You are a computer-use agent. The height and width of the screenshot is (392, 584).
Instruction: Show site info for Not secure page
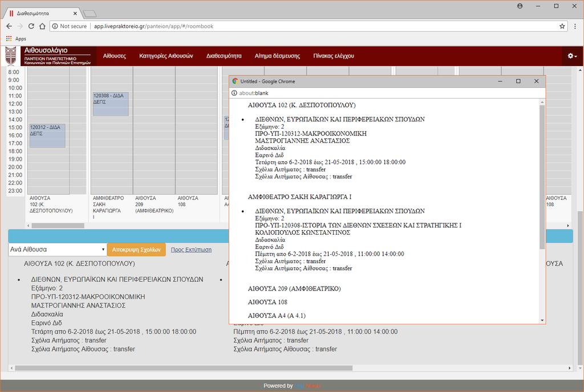point(70,26)
